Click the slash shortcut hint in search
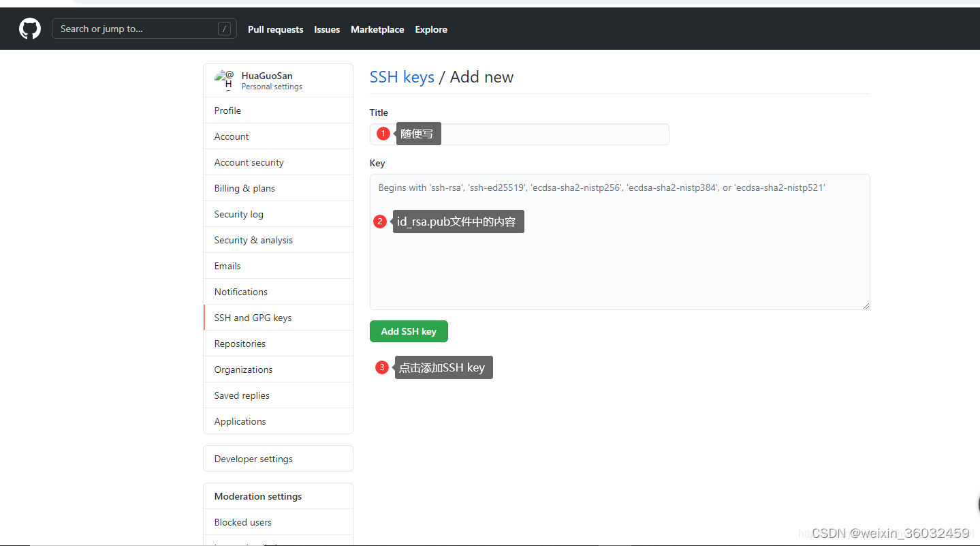Image resolution: width=980 pixels, height=546 pixels. [x=224, y=29]
